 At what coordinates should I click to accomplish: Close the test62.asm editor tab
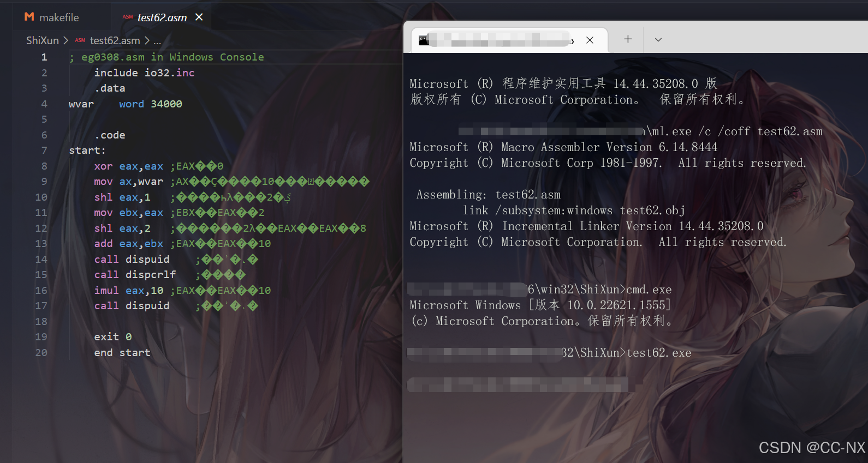(x=199, y=17)
